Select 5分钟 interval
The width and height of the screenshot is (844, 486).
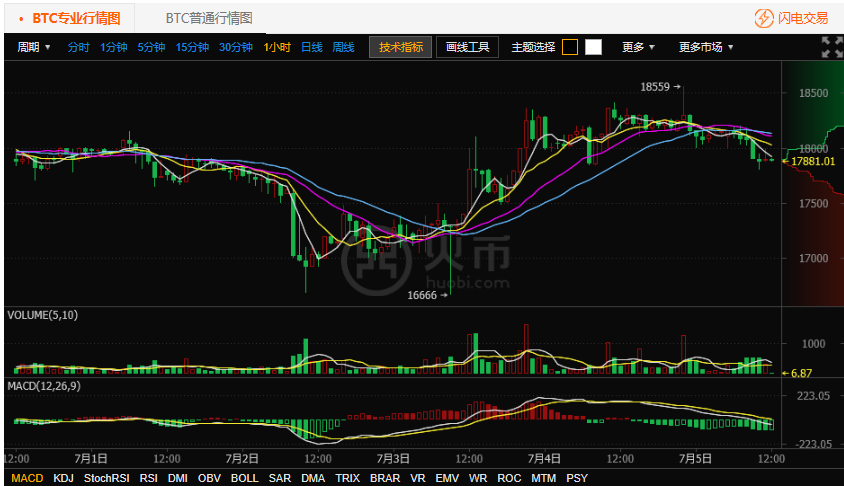click(x=151, y=47)
